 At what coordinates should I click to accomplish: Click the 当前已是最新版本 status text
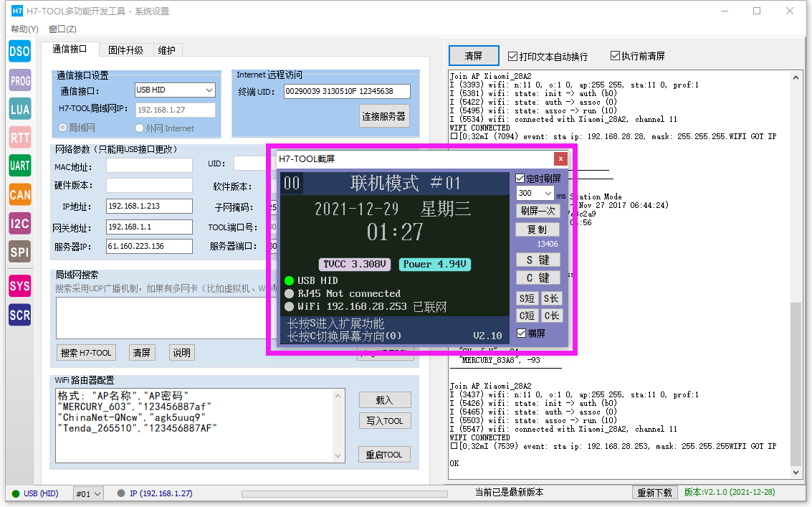[x=510, y=493]
